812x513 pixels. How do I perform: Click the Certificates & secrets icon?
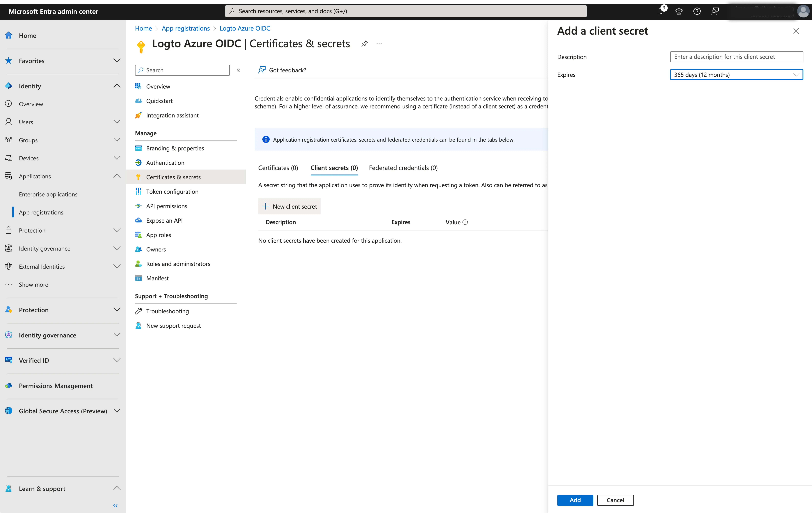138,177
